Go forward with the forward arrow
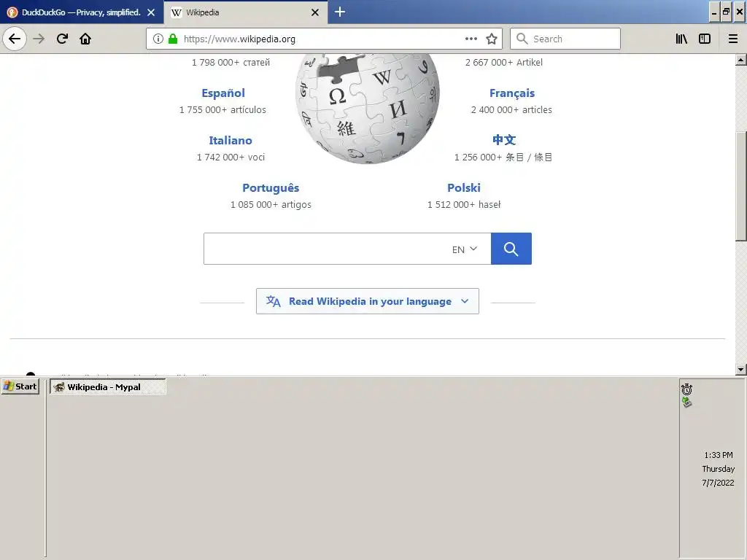The height and width of the screenshot is (560, 747). [x=39, y=39]
